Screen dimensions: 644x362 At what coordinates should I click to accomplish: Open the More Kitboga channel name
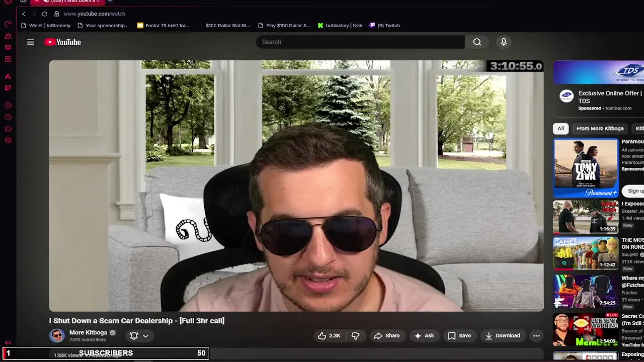(88, 332)
